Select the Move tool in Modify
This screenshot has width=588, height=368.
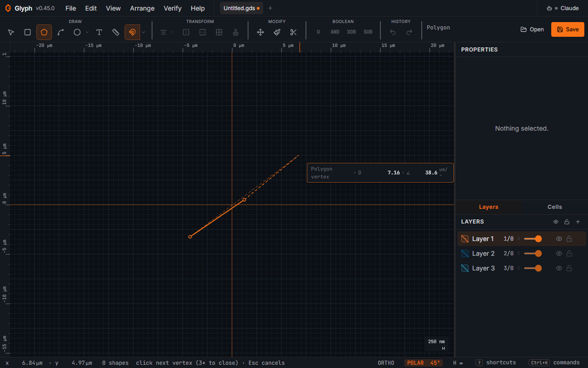(x=260, y=32)
